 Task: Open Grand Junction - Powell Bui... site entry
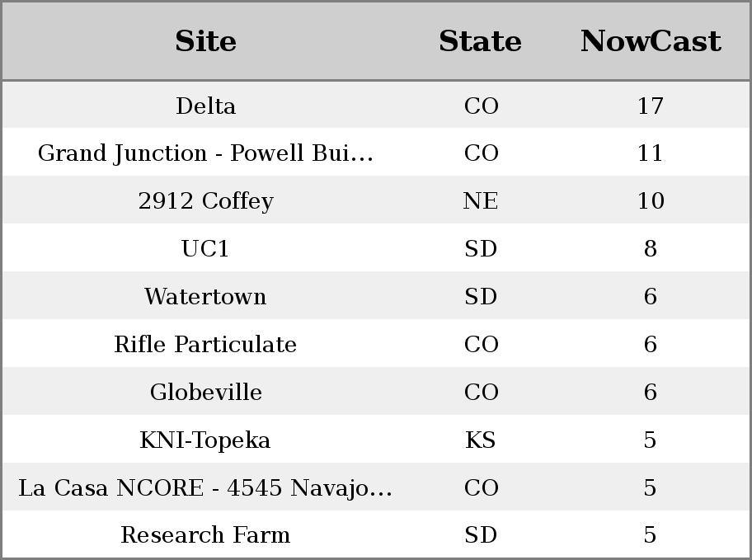coord(206,153)
